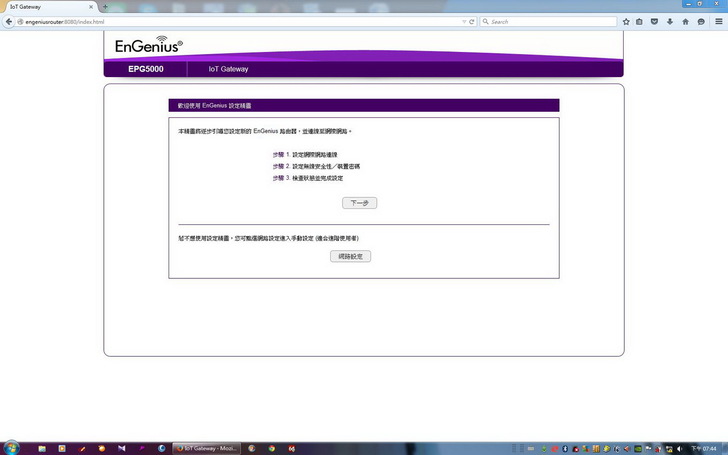The image size is (728, 455).
Task: Open the Firefox hamburger menu
Action: (719, 21)
